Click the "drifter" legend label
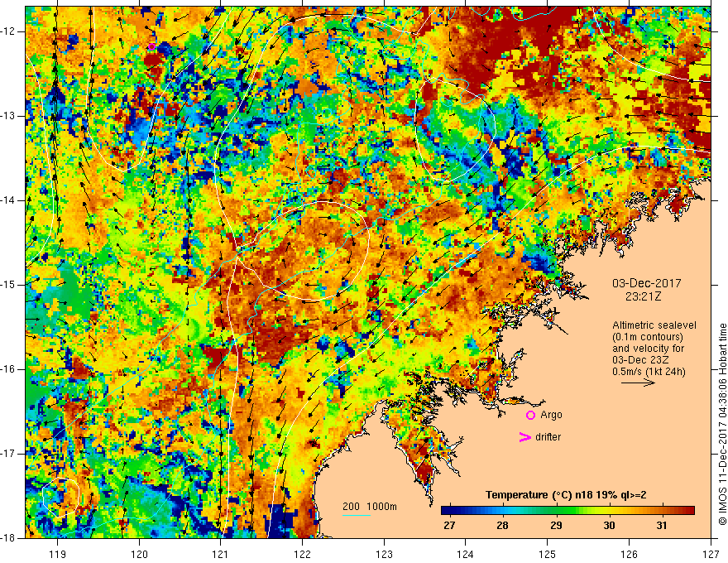Screen dimensions: 728x563 548,437
